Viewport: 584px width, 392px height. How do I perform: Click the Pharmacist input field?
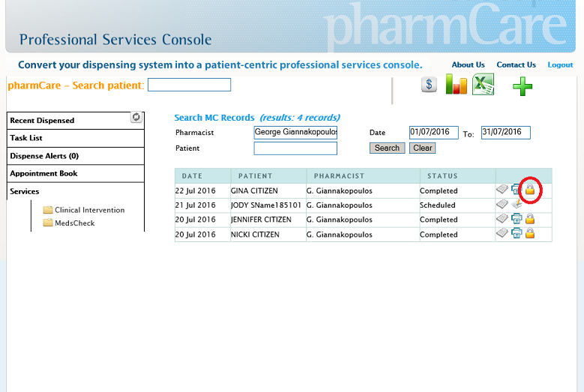[295, 132]
